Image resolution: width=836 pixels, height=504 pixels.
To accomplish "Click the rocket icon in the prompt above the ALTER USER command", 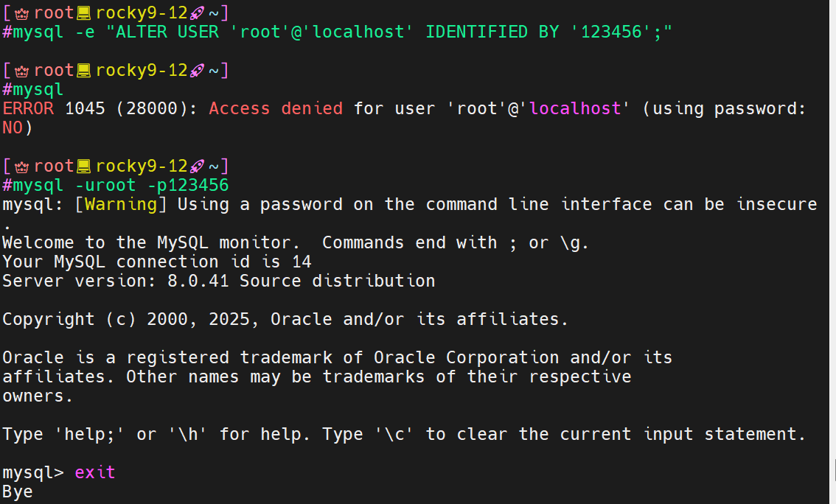I will coord(198,13).
